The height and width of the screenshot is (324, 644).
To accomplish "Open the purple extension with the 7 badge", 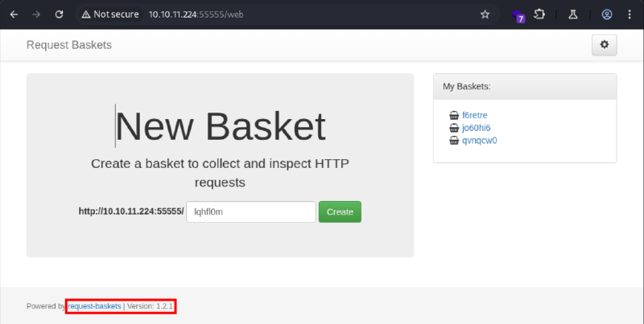I will pos(518,15).
